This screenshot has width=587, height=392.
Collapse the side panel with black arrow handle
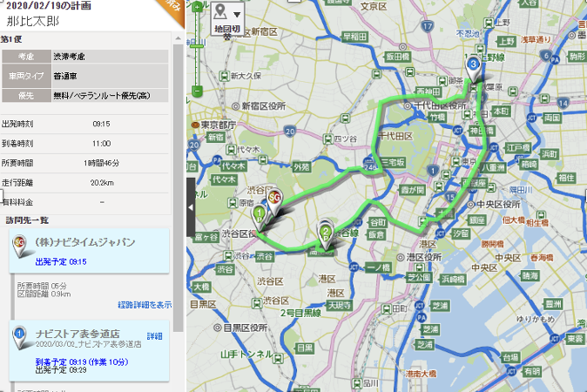[x=191, y=196]
